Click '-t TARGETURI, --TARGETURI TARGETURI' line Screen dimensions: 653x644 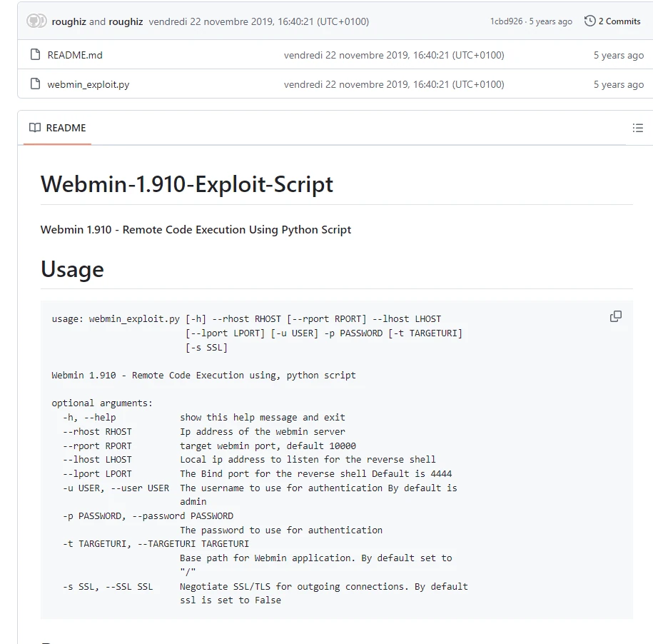tap(156, 543)
